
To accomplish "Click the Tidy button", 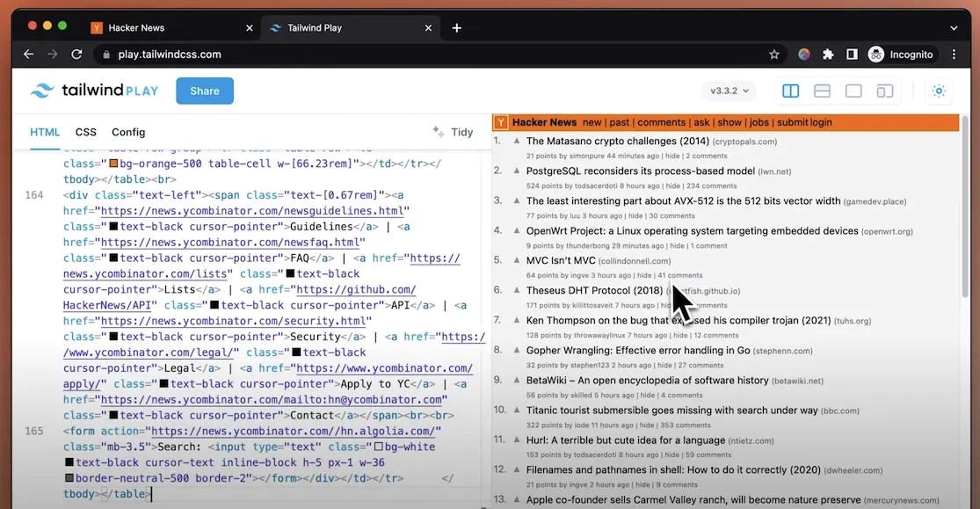I will 454,132.
